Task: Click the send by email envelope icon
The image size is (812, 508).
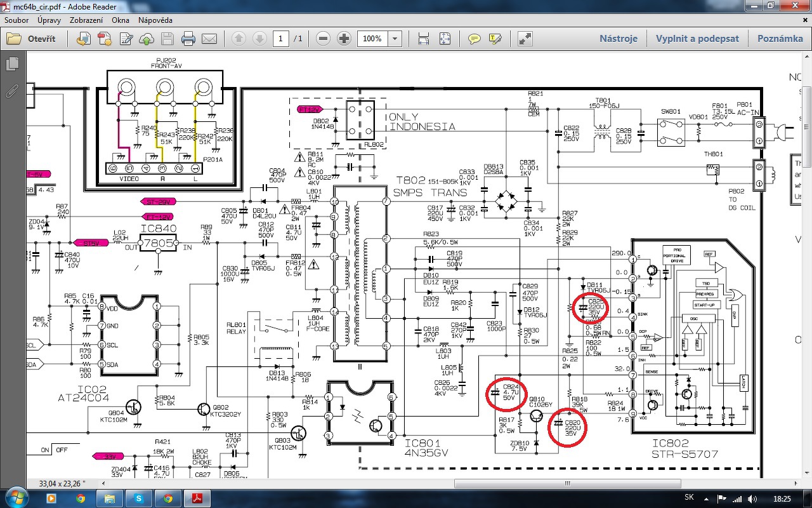Action: (209, 39)
